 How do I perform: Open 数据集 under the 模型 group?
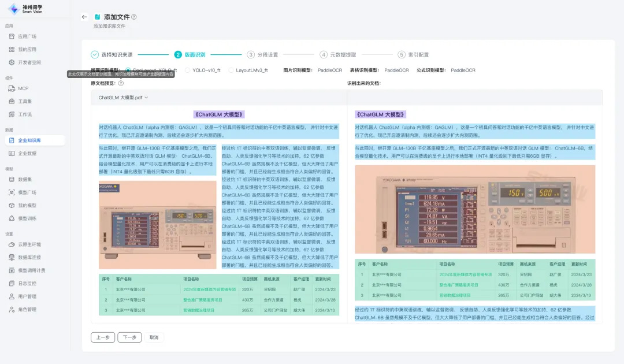25,179
